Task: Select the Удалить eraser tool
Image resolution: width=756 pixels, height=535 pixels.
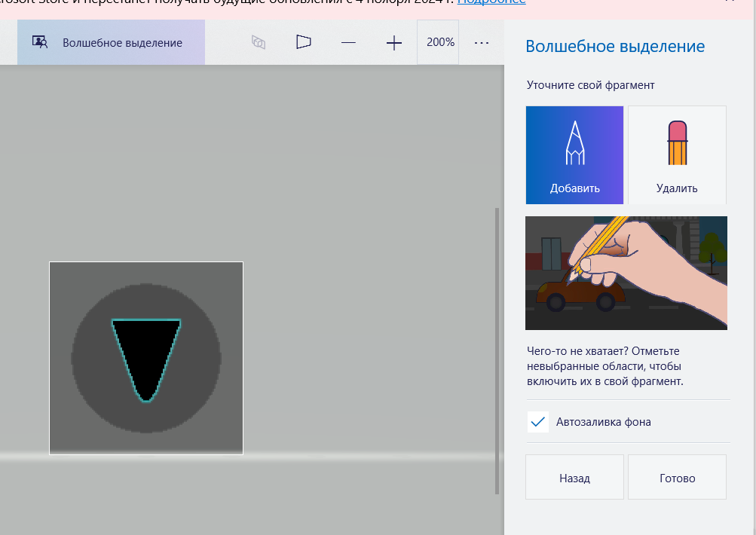Action: [677, 154]
